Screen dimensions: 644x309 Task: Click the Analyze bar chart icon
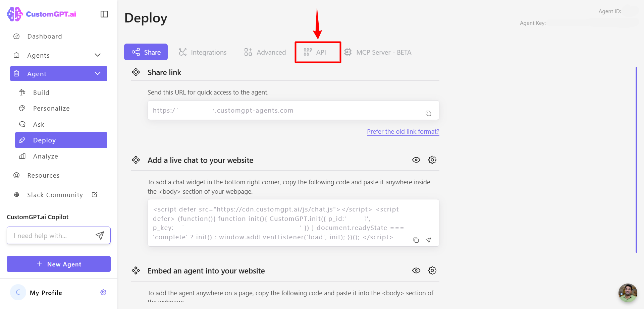click(22, 156)
